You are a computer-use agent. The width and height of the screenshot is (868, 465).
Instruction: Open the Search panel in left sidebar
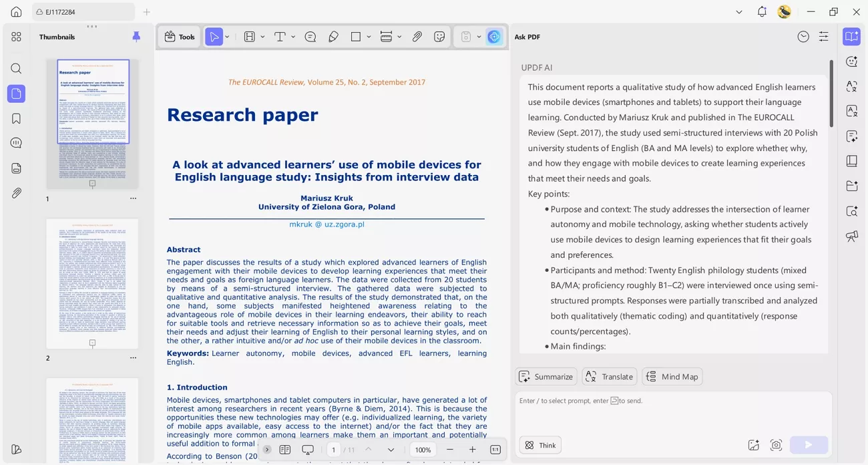16,68
